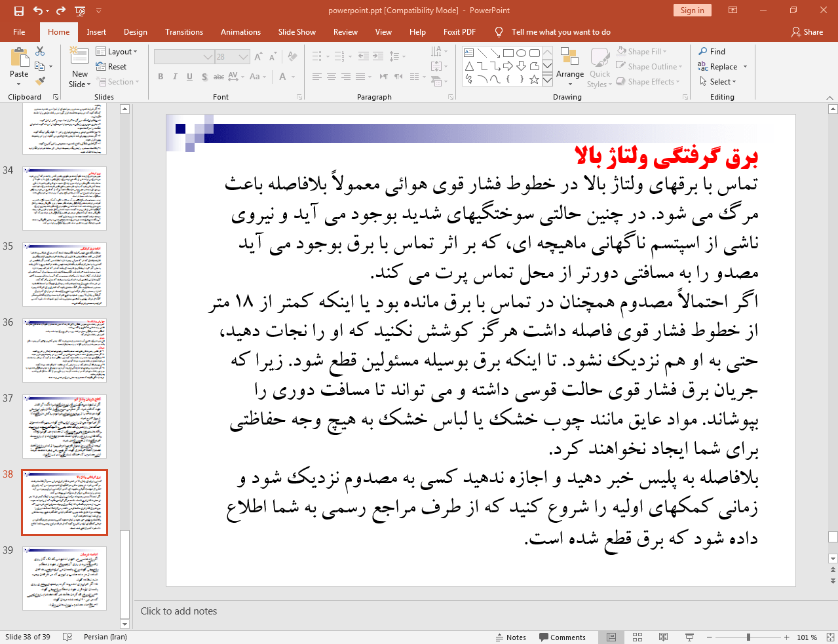Switch to the Design tab
838x644 pixels.
tap(136, 31)
